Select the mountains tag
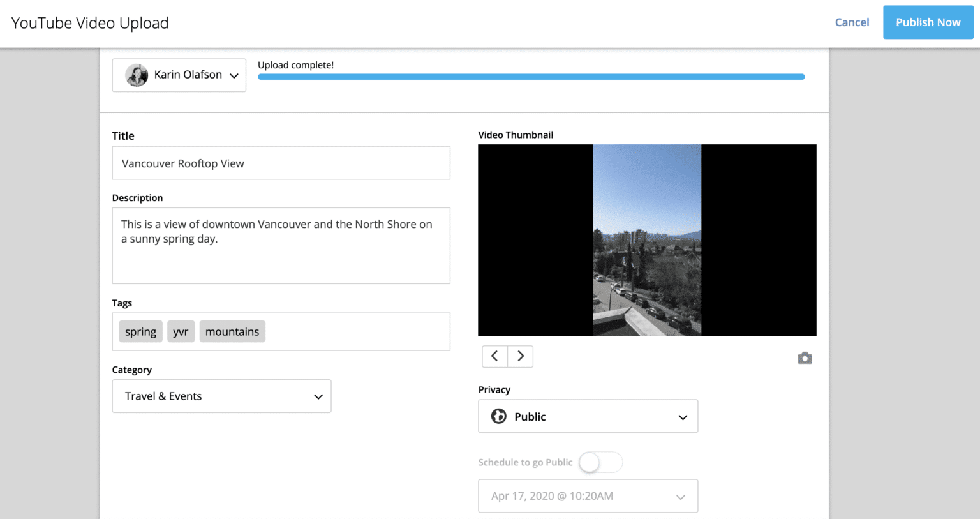The height and width of the screenshot is (519, 980). pyautogui.click(x=232, y=331)
